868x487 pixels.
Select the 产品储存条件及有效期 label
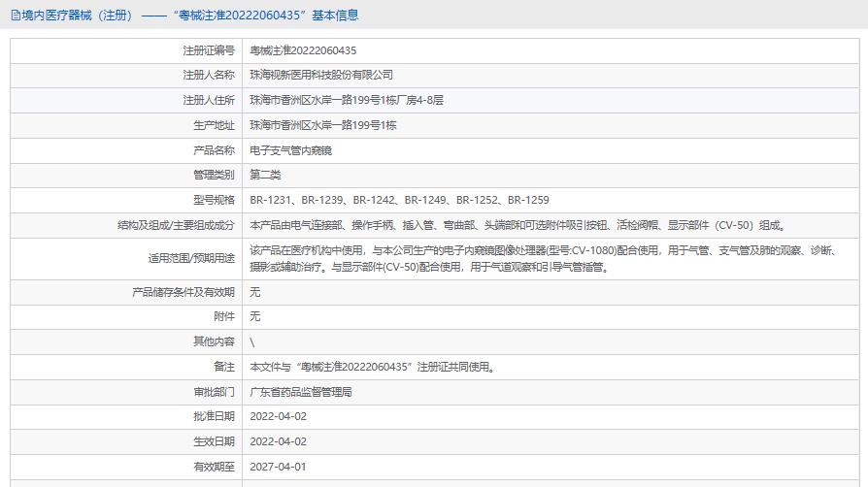pos(184,292)
